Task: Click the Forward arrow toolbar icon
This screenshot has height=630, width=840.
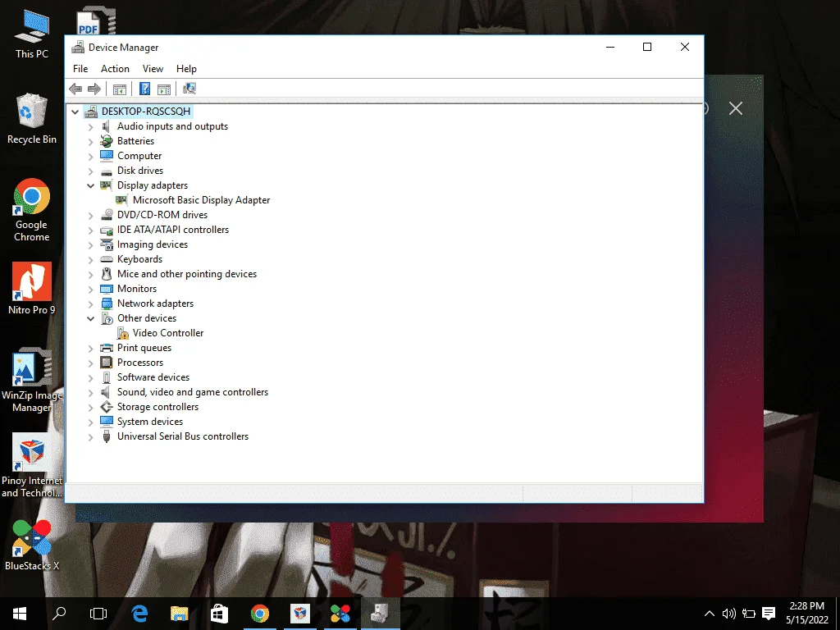Action: [94, 89]
